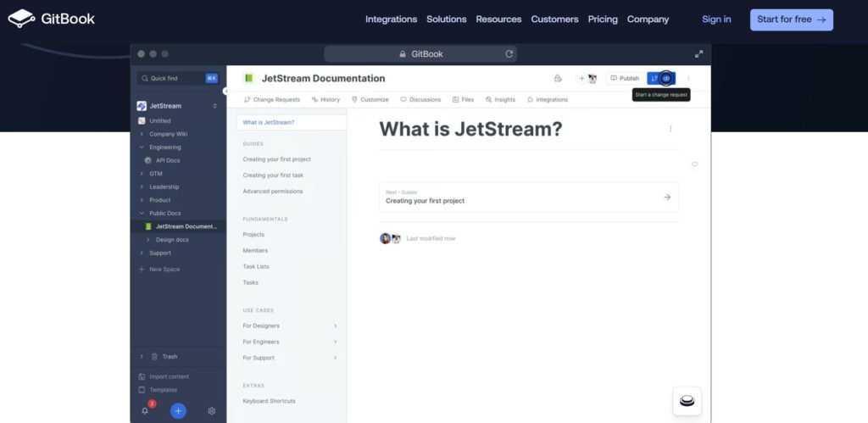Go to the Customers page
The image size is (868, 423).
[554, 19]
